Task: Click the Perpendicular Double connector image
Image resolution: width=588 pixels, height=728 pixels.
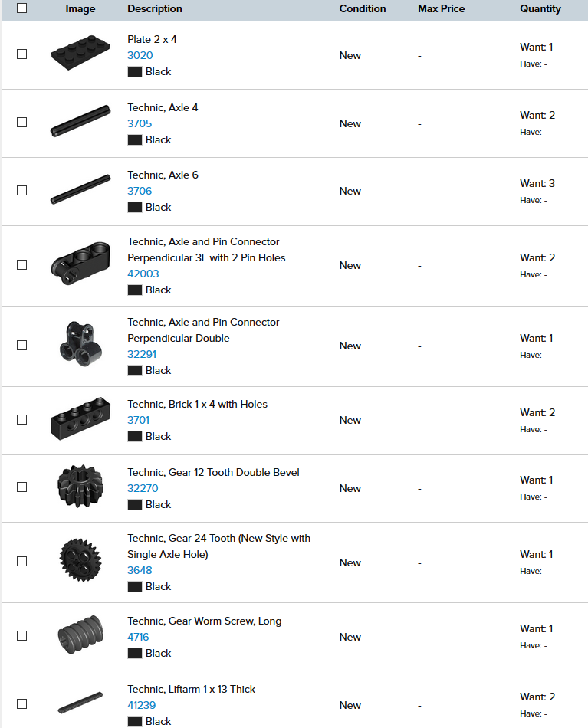Action: click(x=80, y=343)
